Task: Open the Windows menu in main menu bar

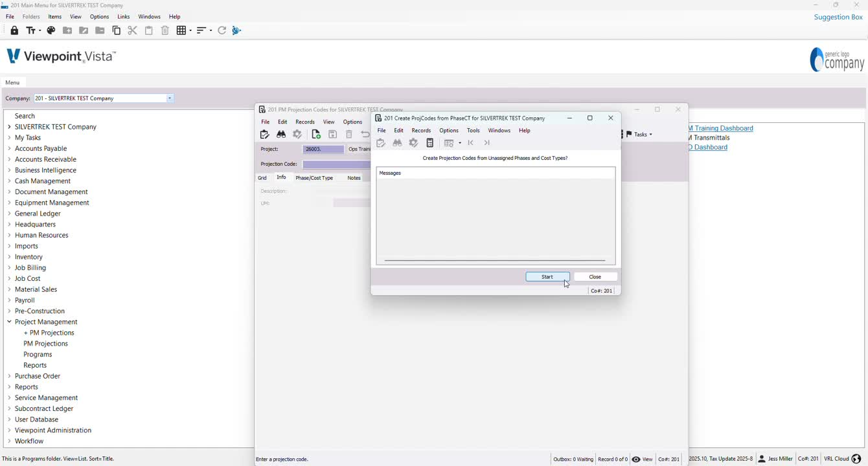Action: [x=150, y=17]
